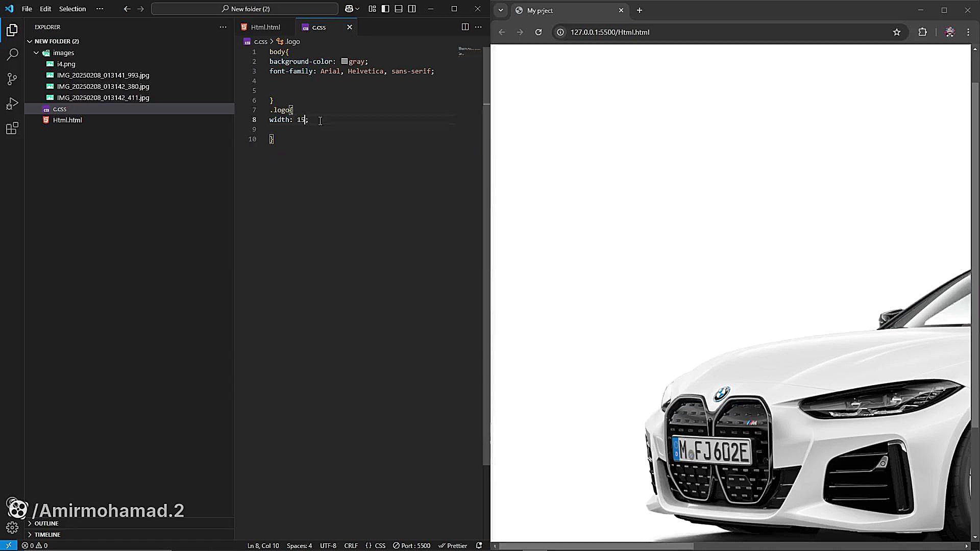Click the New folder (2) command search box
Screen dimensions: 980x551
pos(244,9)
